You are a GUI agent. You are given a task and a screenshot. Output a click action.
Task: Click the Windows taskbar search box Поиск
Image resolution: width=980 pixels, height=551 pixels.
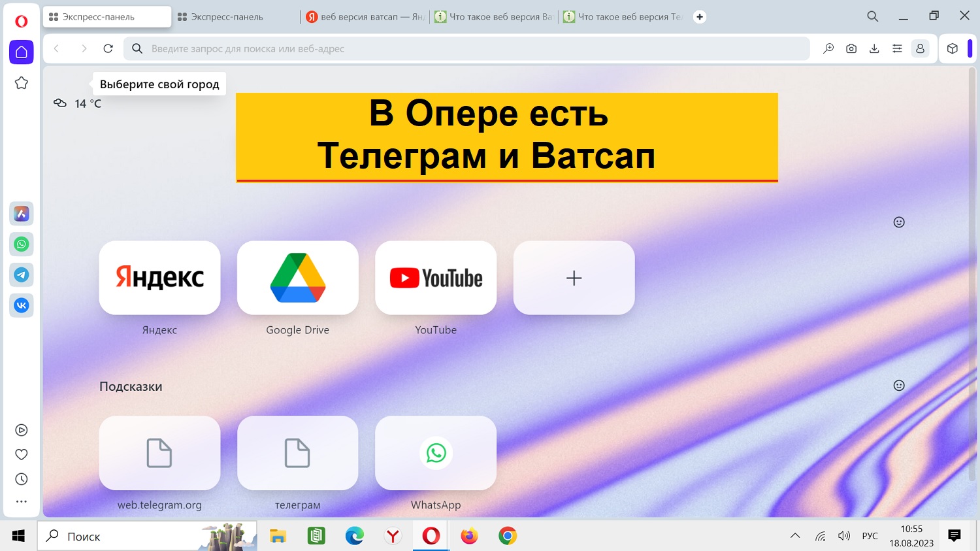147,536
